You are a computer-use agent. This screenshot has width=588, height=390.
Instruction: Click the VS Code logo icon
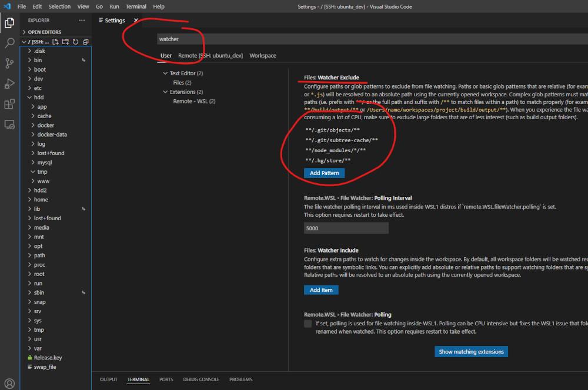click(x=7, y=6)
